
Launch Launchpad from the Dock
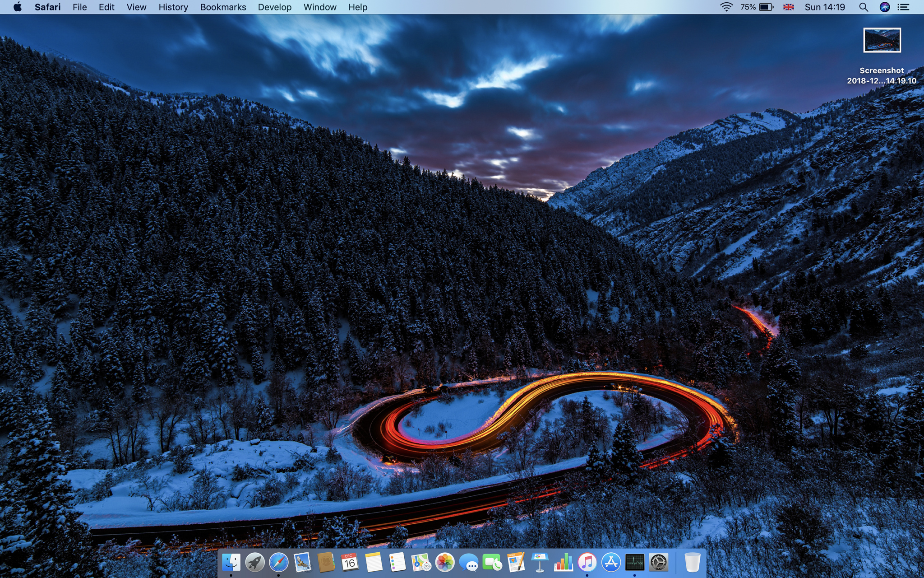(x=255, y=562)
